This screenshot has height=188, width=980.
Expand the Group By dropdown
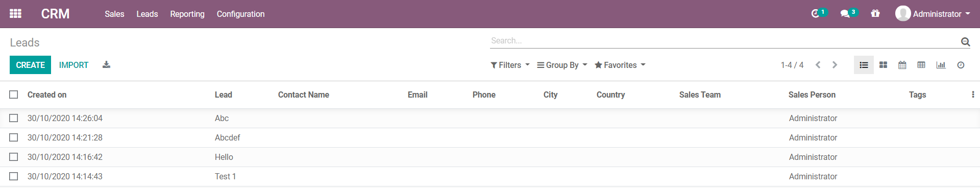point(562,65)
